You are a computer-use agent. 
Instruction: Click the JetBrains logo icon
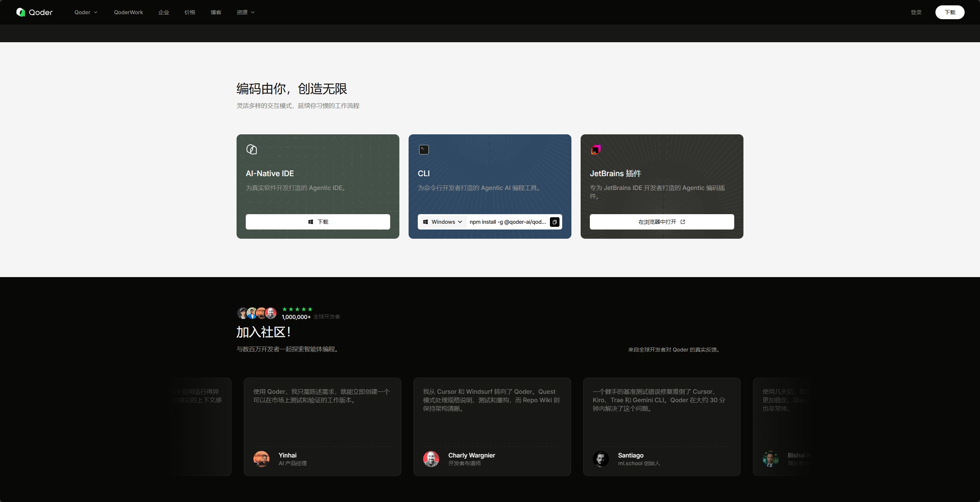[596, 150]
